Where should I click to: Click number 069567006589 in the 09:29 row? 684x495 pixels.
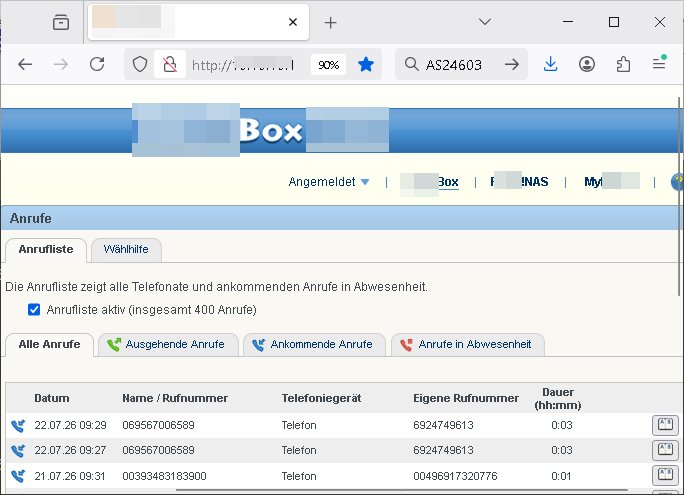click(158, 425)
